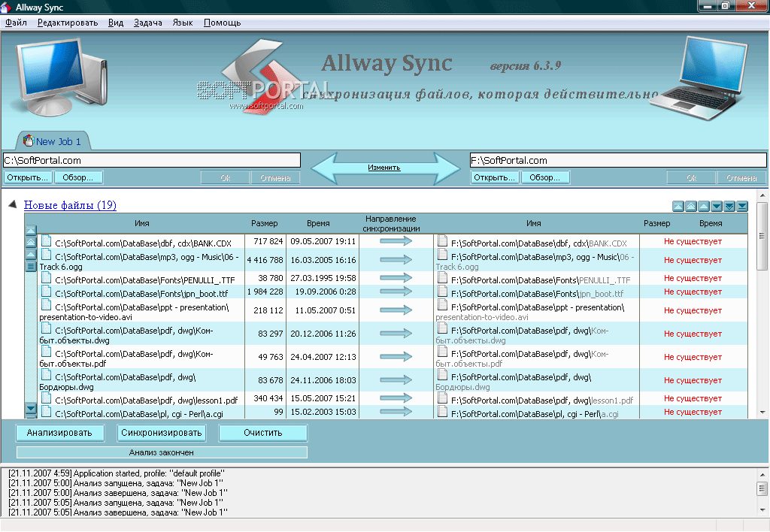Click file list vertical scrollbar thumb

(762, 237)
